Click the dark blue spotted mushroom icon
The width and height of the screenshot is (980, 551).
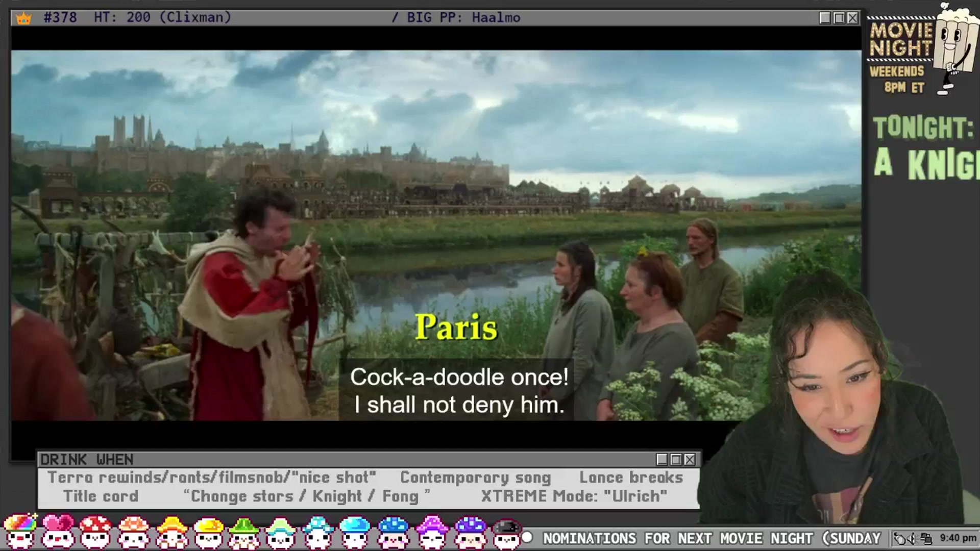pyautogui.click(x=394, y=532)
